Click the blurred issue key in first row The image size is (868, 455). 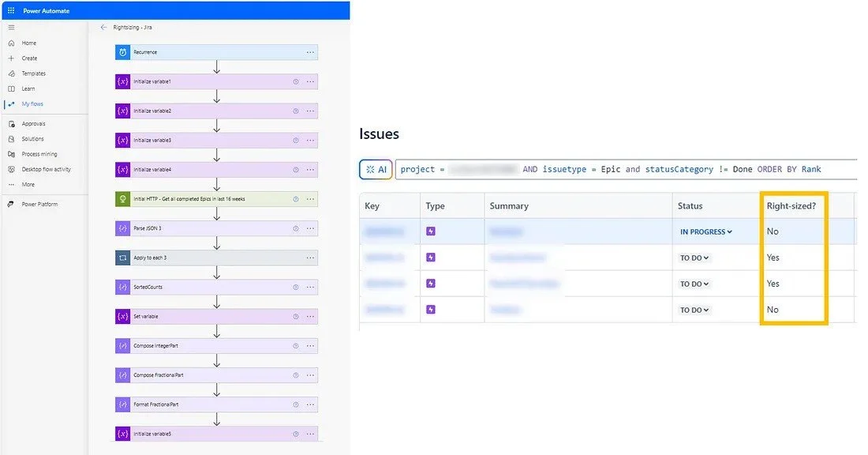tap(384, 231)
